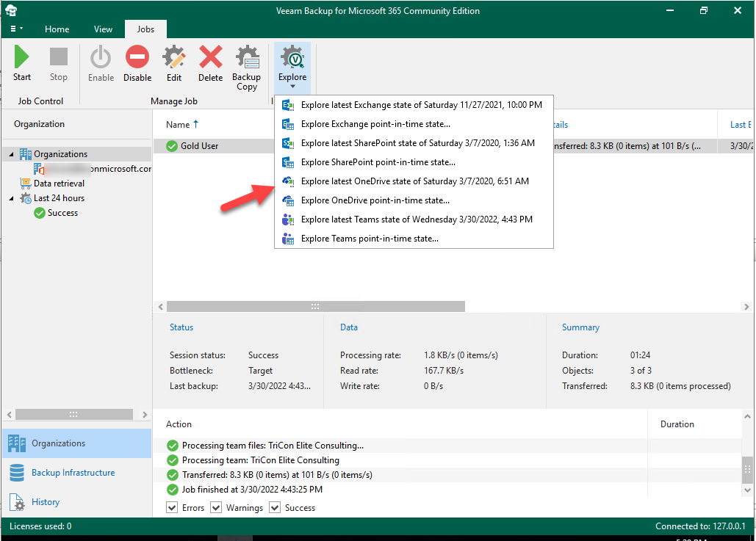Open the Edit job tool
756x541 pixels.
click(x=174, y=59)
